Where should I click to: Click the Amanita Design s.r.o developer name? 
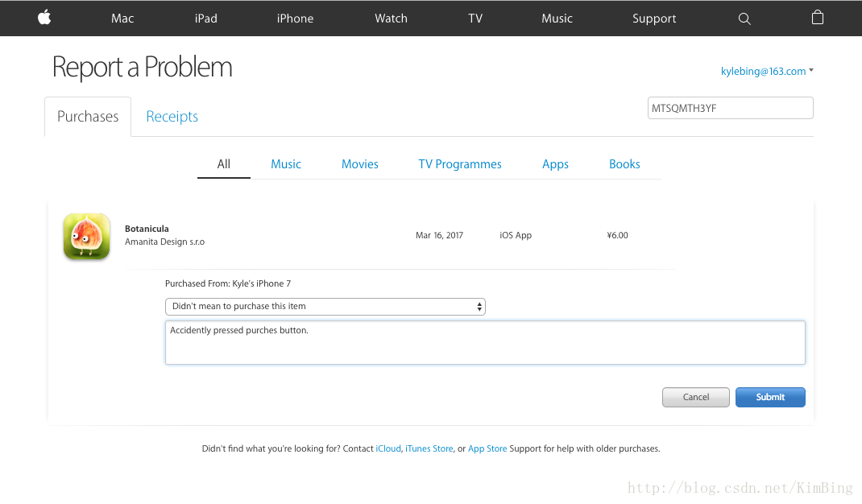(x=165, y=242)
